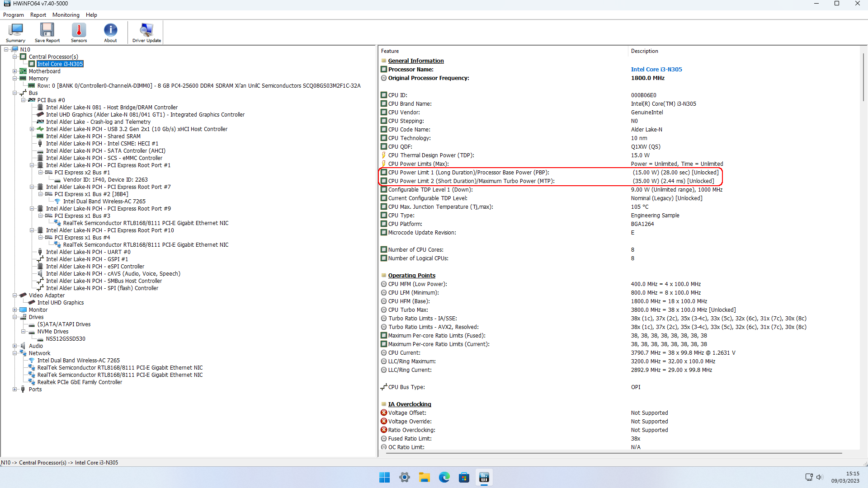868x488 pixels.
Task: Expand the Motherboard tree node
Action: pyautogui.click(x=15, y=71)
